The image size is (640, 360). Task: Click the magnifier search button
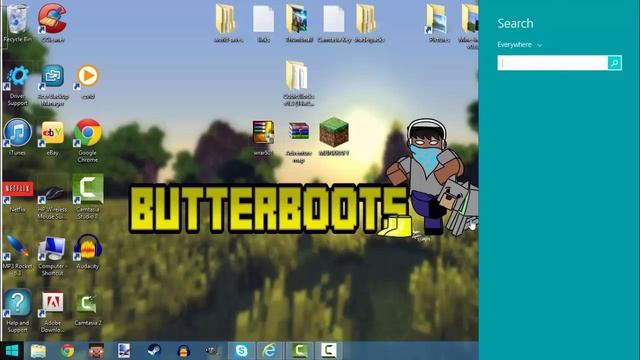point(615,63)
